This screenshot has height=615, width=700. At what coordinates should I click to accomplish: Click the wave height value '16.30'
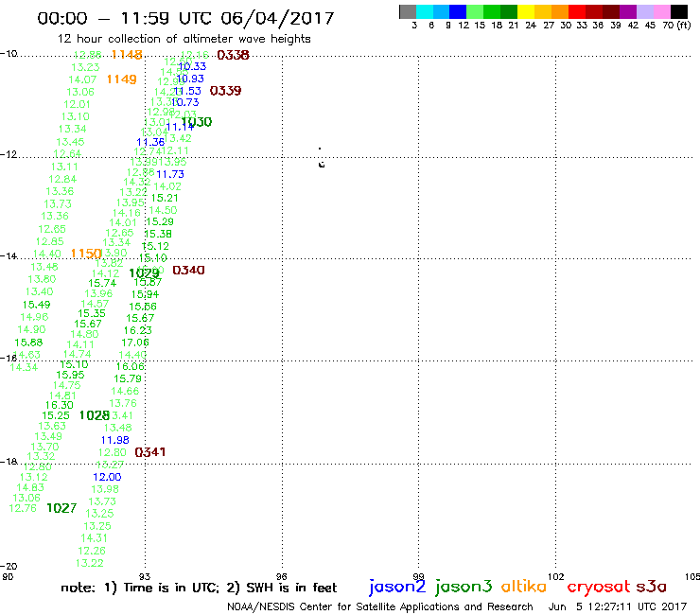click(60, 406)
